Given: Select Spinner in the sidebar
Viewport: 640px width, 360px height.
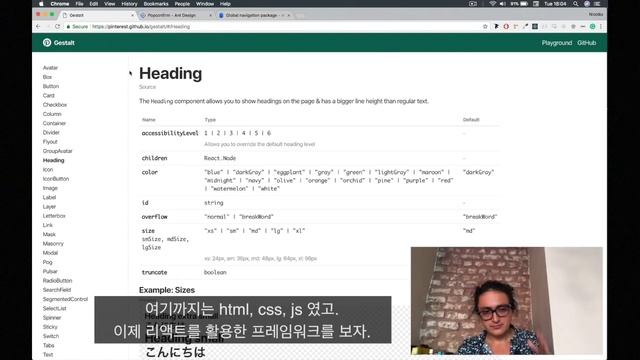Looking at the screenshot, I should point(52,318).
